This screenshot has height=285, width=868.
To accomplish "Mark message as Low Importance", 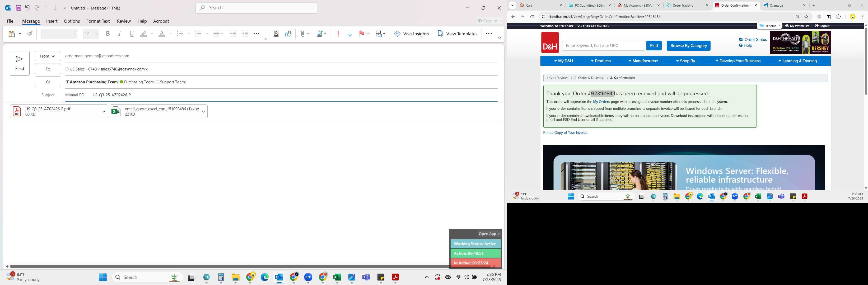I will 350,34.
